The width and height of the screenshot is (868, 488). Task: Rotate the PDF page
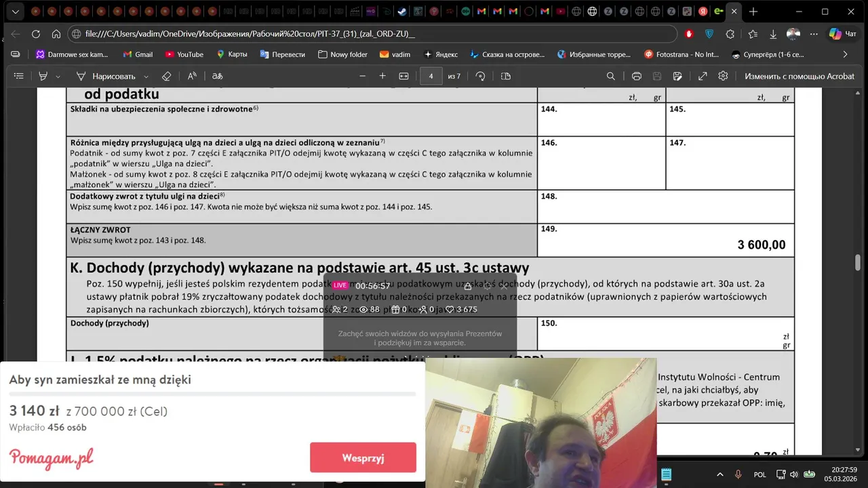pyautogui.click(x=481, y=77)
